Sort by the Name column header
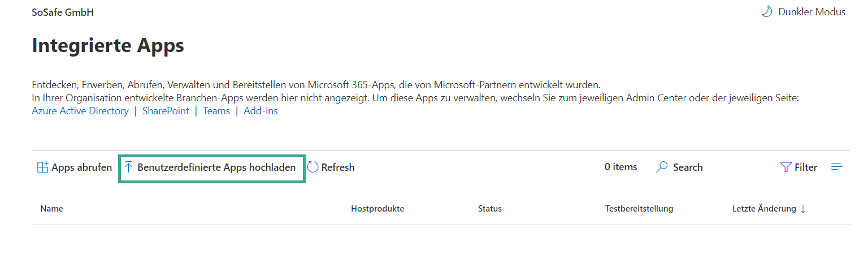The image size is (868, 267). click(x=51, y=209)
